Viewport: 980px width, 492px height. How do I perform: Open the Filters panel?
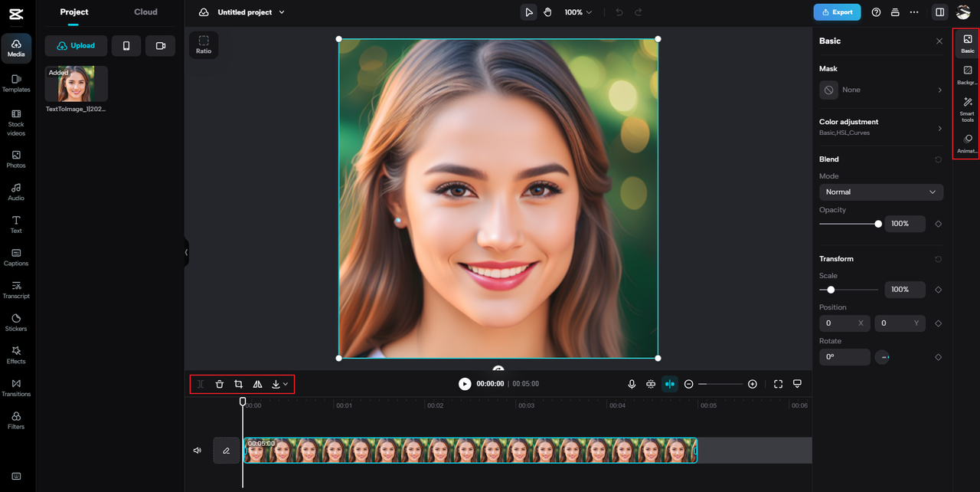(16, 420)
